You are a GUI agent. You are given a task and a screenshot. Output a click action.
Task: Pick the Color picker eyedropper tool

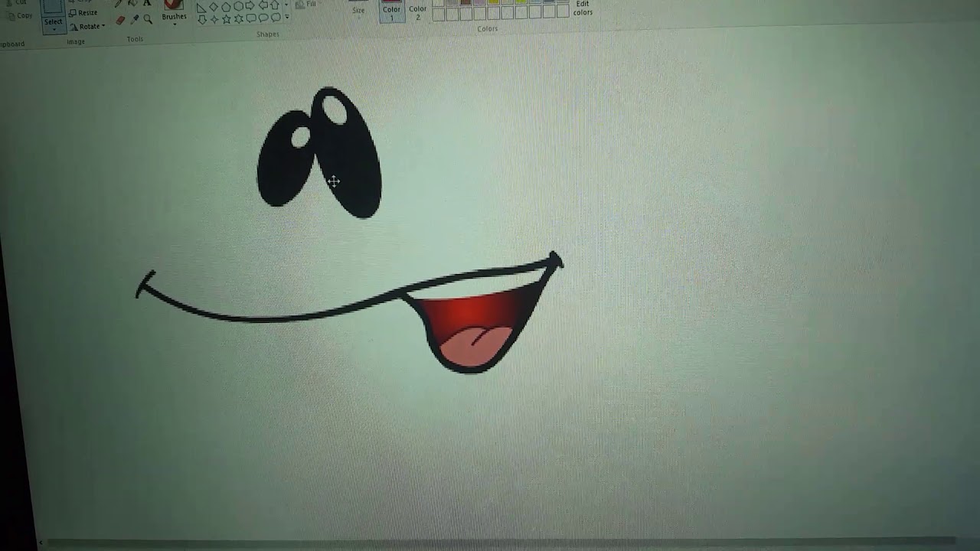(135, 19)
